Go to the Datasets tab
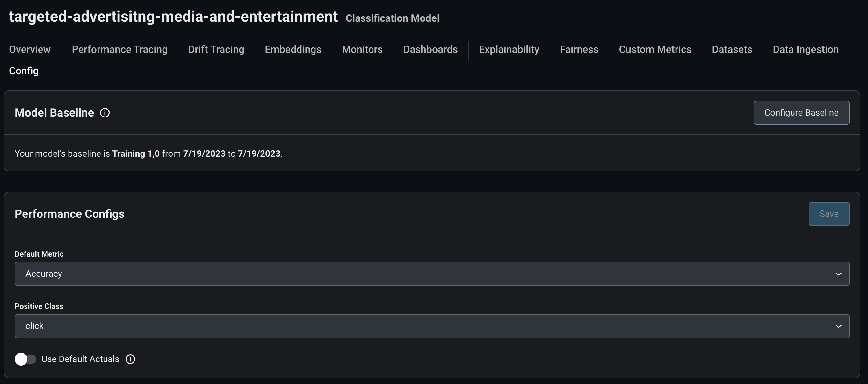 [732, 50]
